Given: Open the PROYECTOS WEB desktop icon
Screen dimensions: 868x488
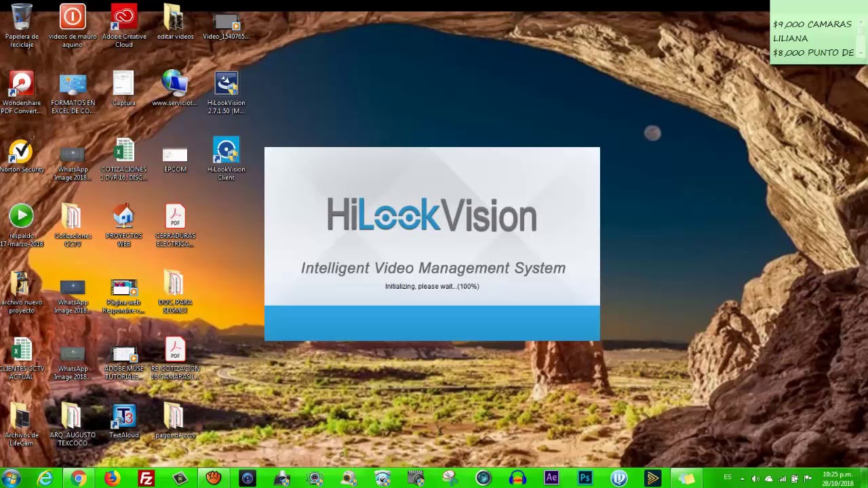Looking at the screenshot, I should (x=123, y=225).
